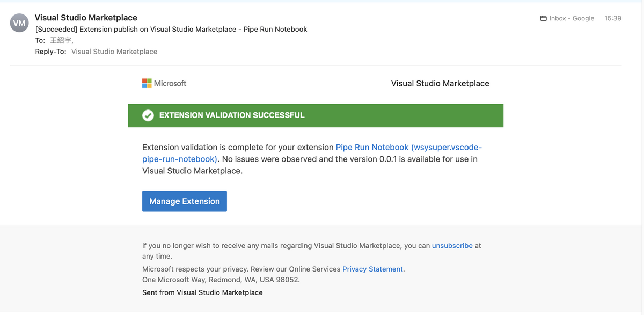The height and width of the screenshot is (315, 644).
Task: Click the email subject line starting with [Succeeded]
Action: point(171,29)
